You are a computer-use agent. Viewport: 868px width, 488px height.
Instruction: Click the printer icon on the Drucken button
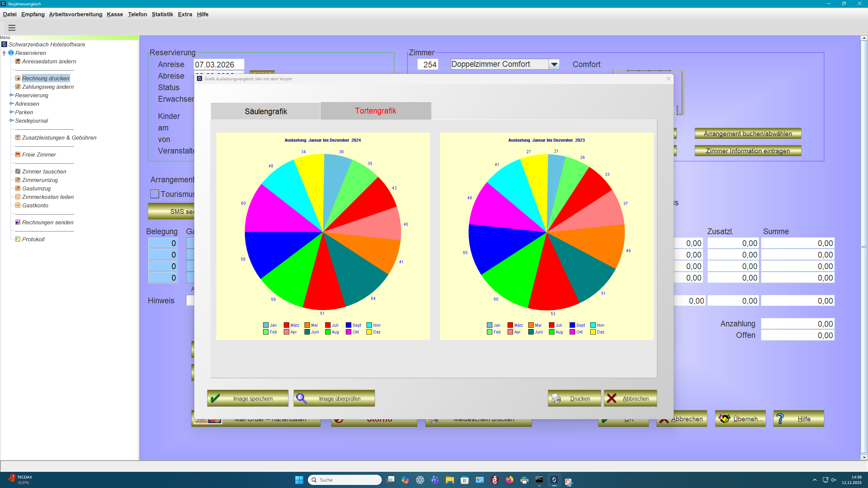556,398
